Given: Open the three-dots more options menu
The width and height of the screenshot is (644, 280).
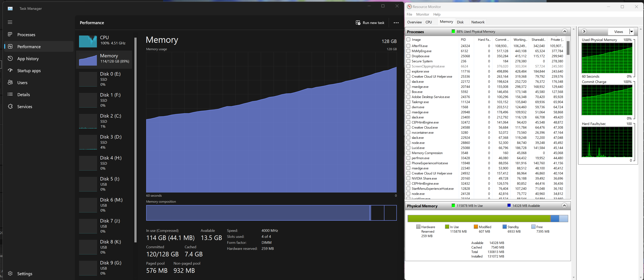Looking at the screenshot, I should 396,23.
